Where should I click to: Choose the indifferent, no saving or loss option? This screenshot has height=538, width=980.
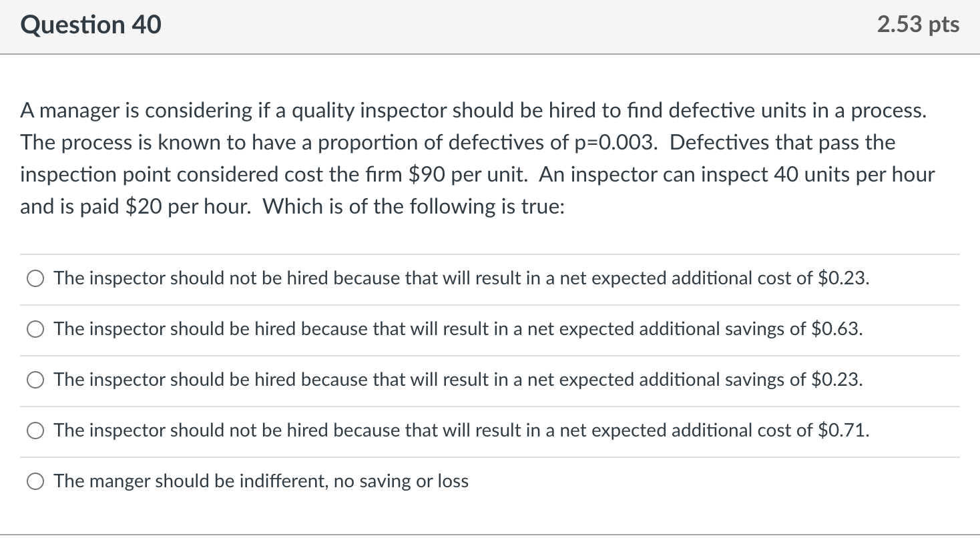pyautogui.click(x=34, y=481)
